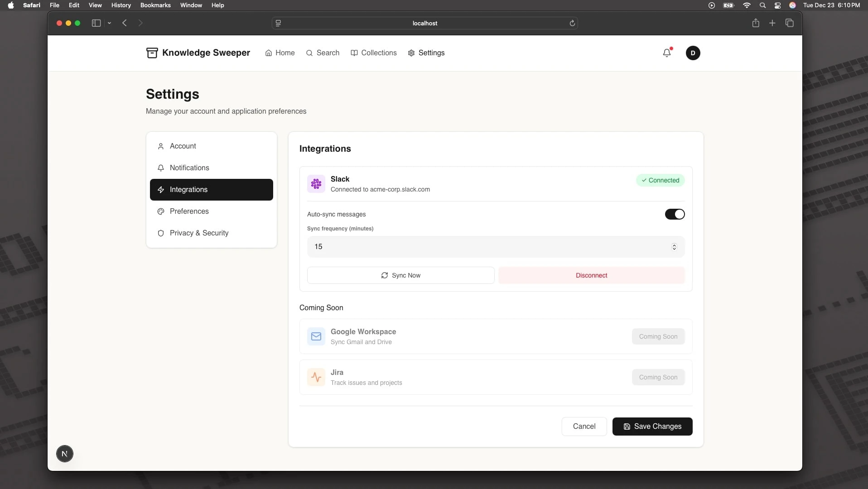The image size is (868, 489).
Task: Click the 'Sync Gmail and Drive' description
Action: (362, 342)
